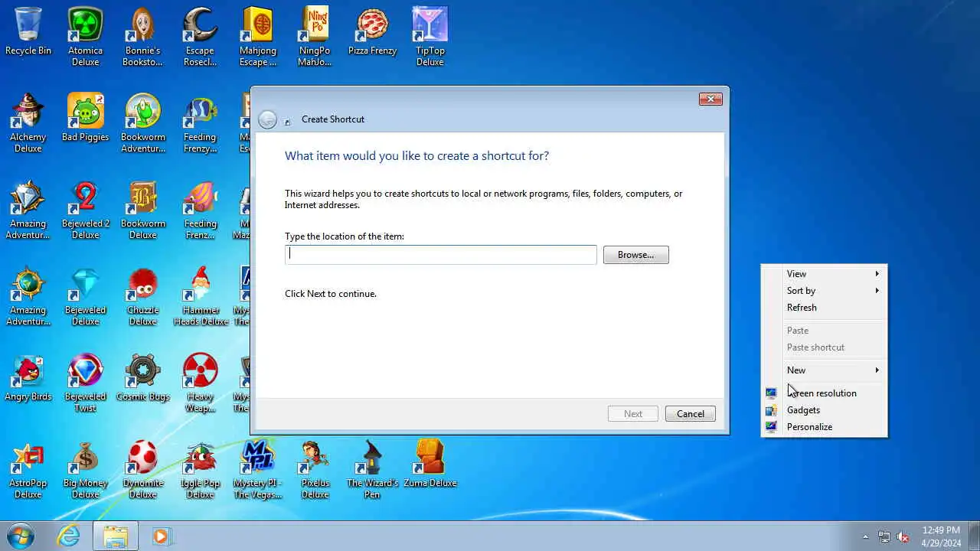Show hidden tray icons arrow

[x=865, y=536]
